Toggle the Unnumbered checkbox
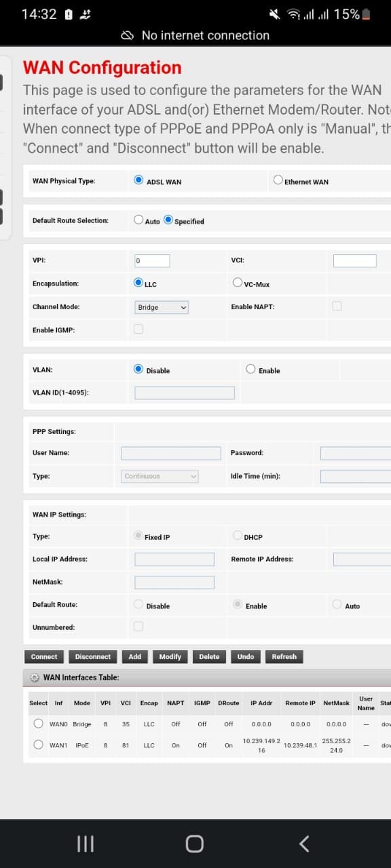The image size is (391, 868). point(138,626)
